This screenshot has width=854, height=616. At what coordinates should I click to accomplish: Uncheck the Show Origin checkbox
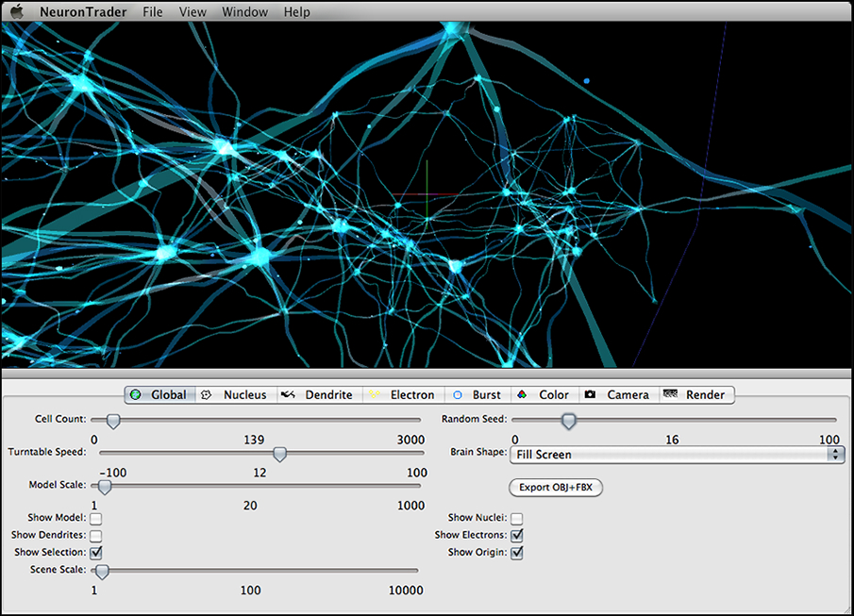(517, 553)
